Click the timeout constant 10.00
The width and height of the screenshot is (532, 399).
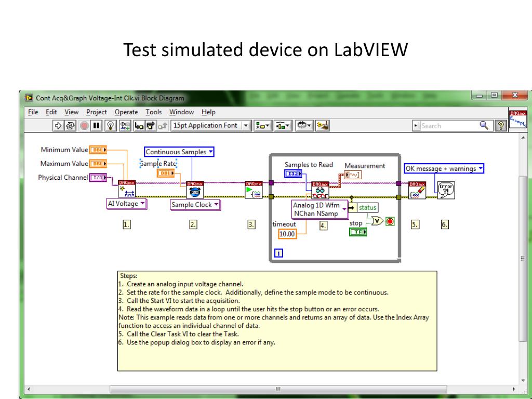click(287, 234)
